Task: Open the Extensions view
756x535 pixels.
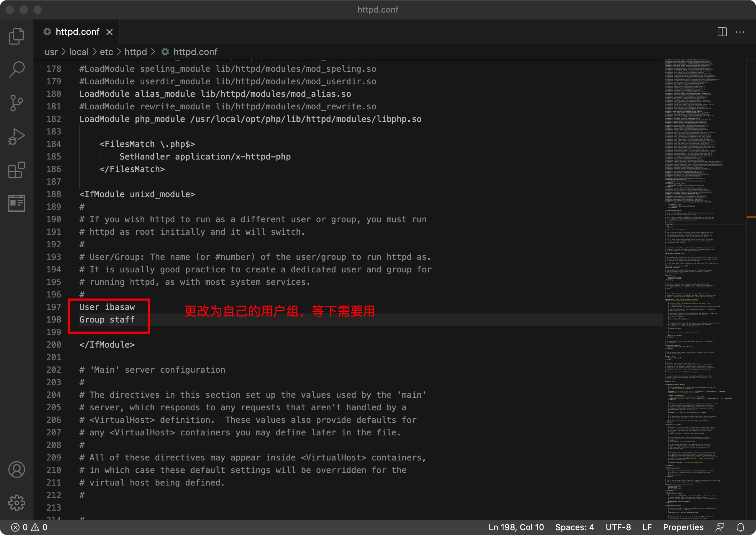Action: [x=16, y=170]
